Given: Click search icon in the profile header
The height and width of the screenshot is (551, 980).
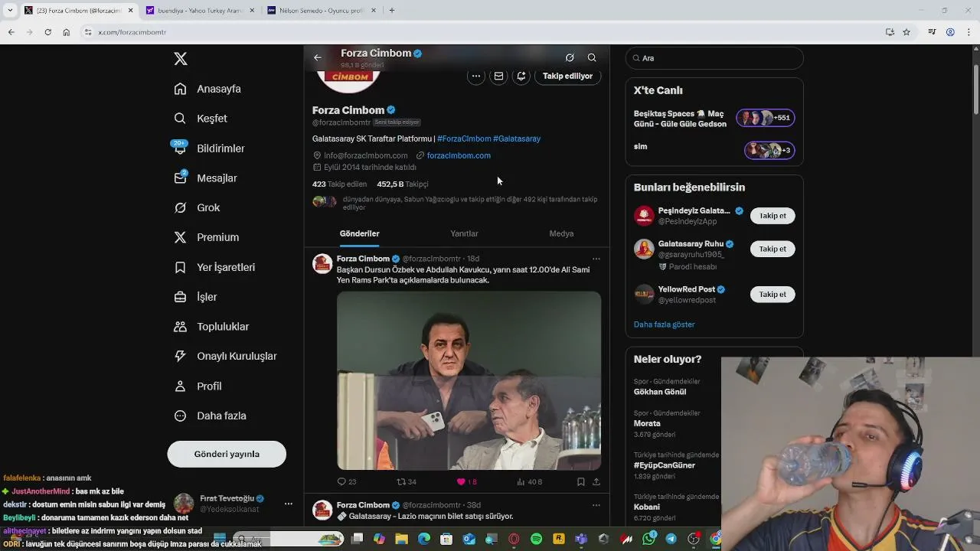Looking at the screenshot, I should coord(592,57).
